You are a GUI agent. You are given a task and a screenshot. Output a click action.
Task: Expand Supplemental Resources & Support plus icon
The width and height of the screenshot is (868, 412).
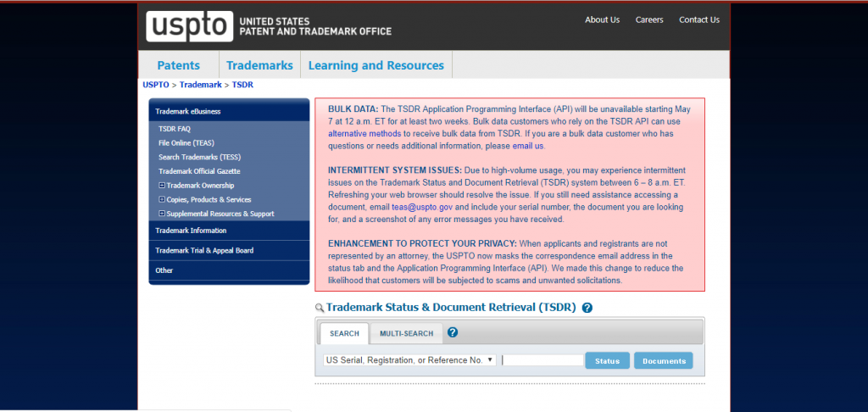(x=162, y=214)
